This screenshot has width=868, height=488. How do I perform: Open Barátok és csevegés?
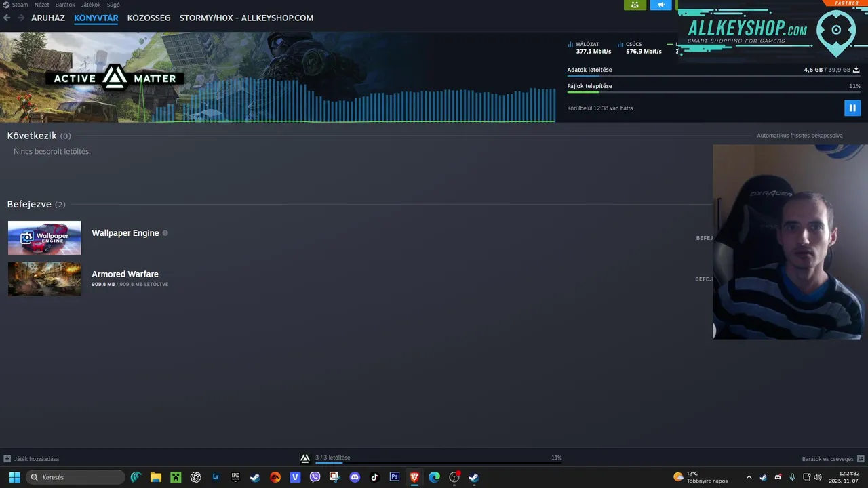pyautogui.click(x=833, y=459)
